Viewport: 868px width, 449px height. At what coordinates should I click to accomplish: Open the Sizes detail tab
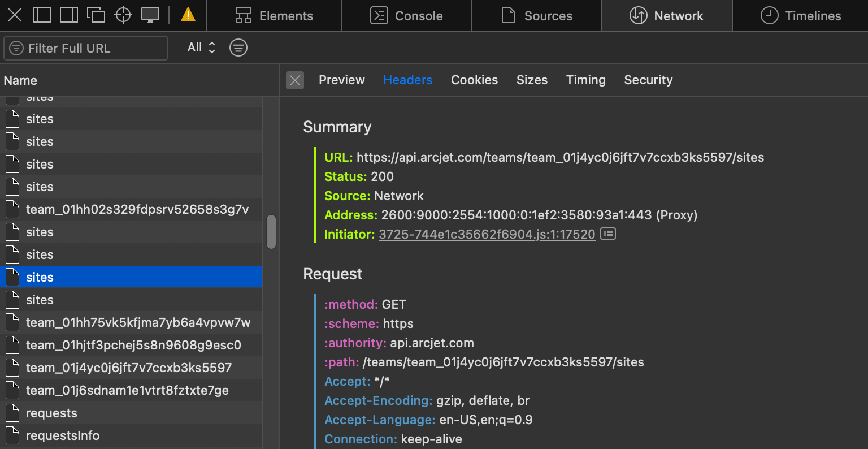(532, 80)
